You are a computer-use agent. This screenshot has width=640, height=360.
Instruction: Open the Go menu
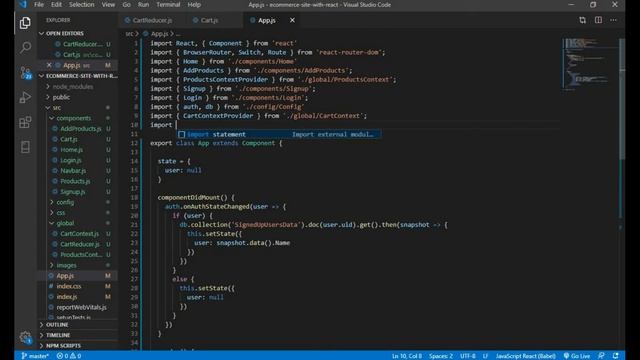click(x=127, y=4)
